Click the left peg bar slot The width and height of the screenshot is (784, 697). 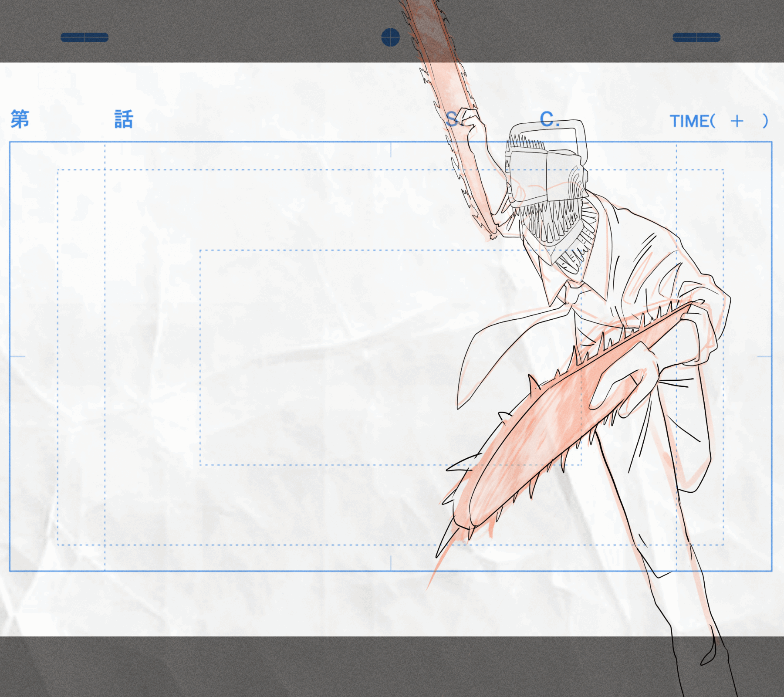coord(84,37)
